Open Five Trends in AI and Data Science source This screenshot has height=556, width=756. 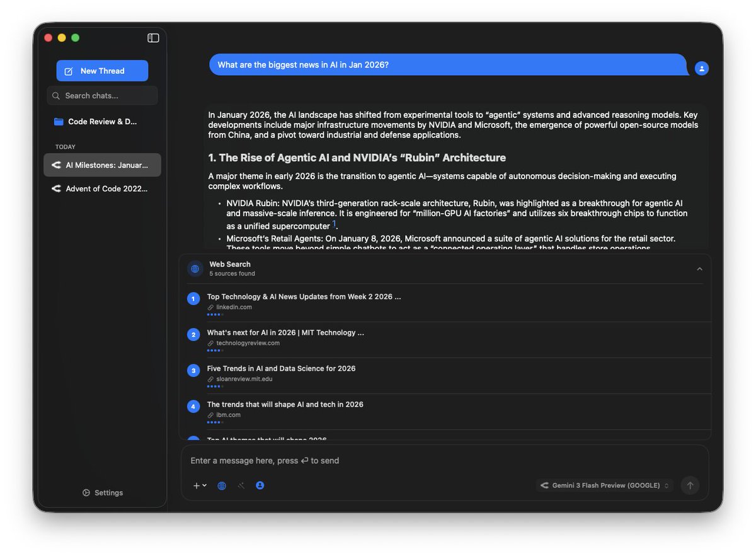point(281,369)
